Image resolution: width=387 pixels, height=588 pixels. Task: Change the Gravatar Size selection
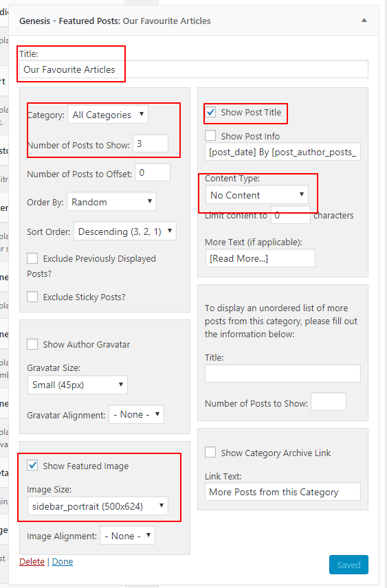click(x=78, y=385)
